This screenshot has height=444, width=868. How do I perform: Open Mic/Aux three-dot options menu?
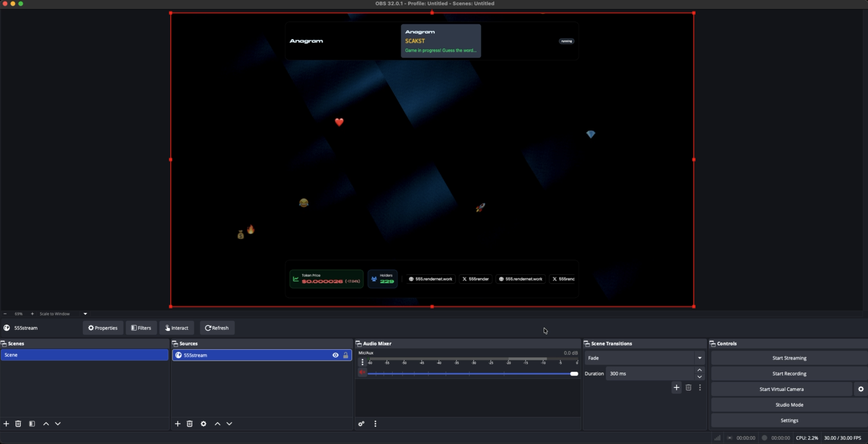click(362, 362)
